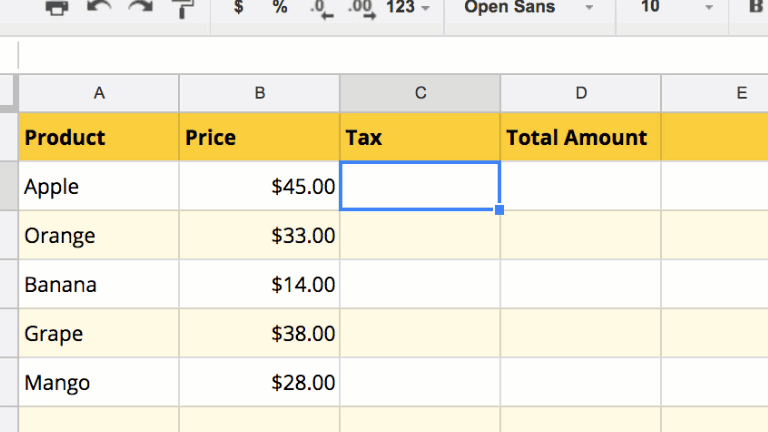The height and width of the screenshot is (432, 768).
Task: Select Total Amount cell in Banana row
Action: tap(581, 284)
